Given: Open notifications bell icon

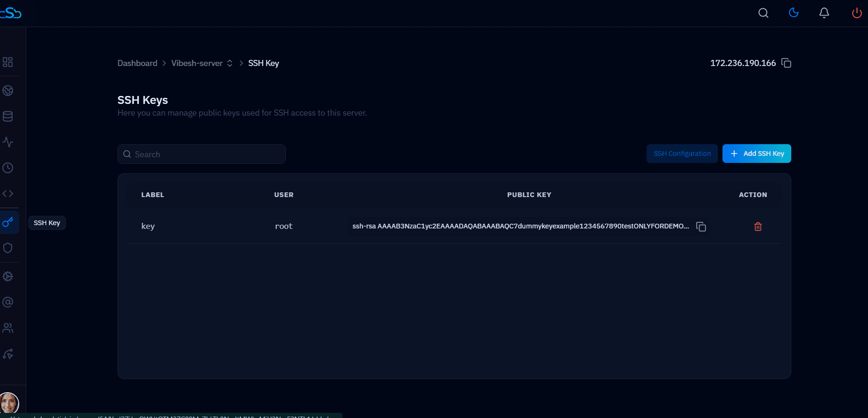Looking at the screenshot, I should (x=824, y=13).
